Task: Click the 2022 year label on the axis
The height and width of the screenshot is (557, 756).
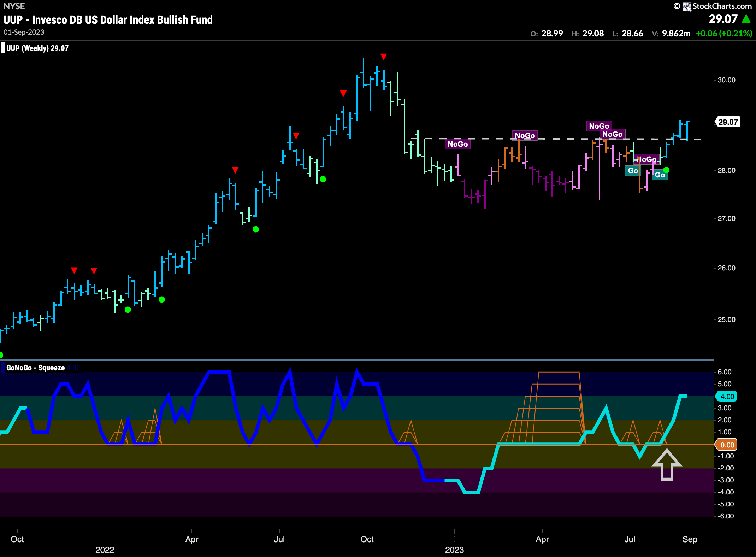Action: tap(105, 550)
